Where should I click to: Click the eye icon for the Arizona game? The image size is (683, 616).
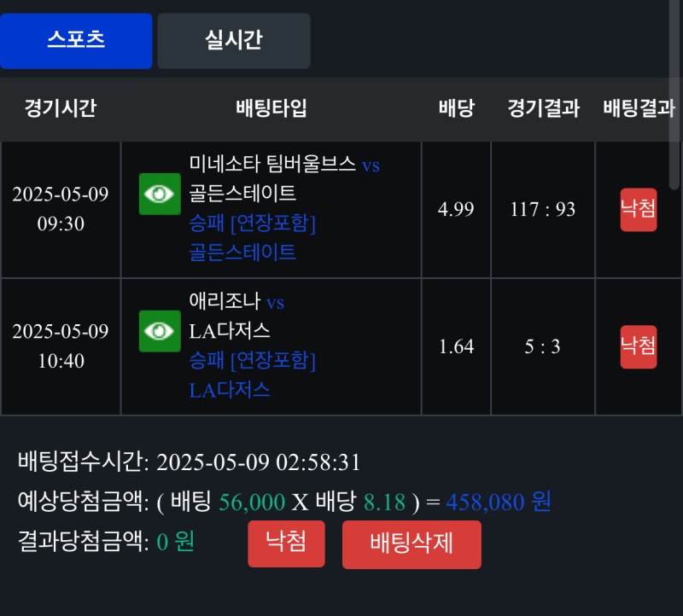pos(160,331)
